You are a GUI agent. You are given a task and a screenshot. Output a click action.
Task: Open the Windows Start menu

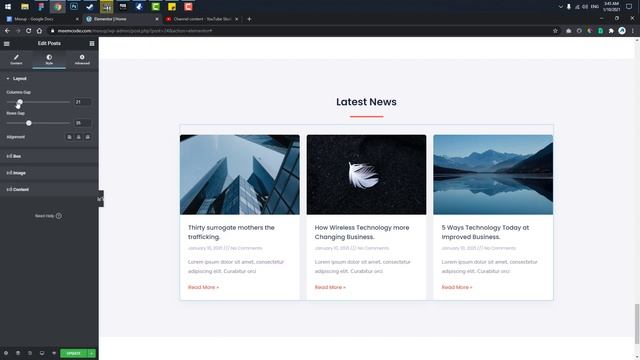pos(8,7)
